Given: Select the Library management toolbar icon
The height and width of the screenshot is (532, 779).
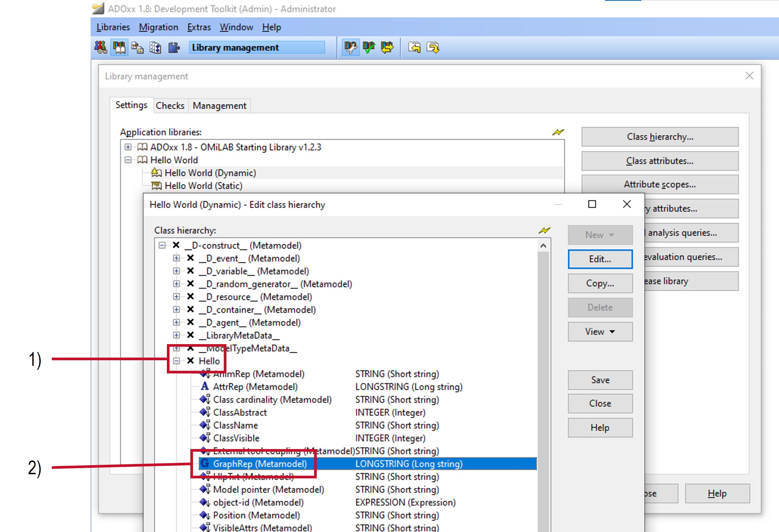Looking at the screenshot, I should point(119,47).
